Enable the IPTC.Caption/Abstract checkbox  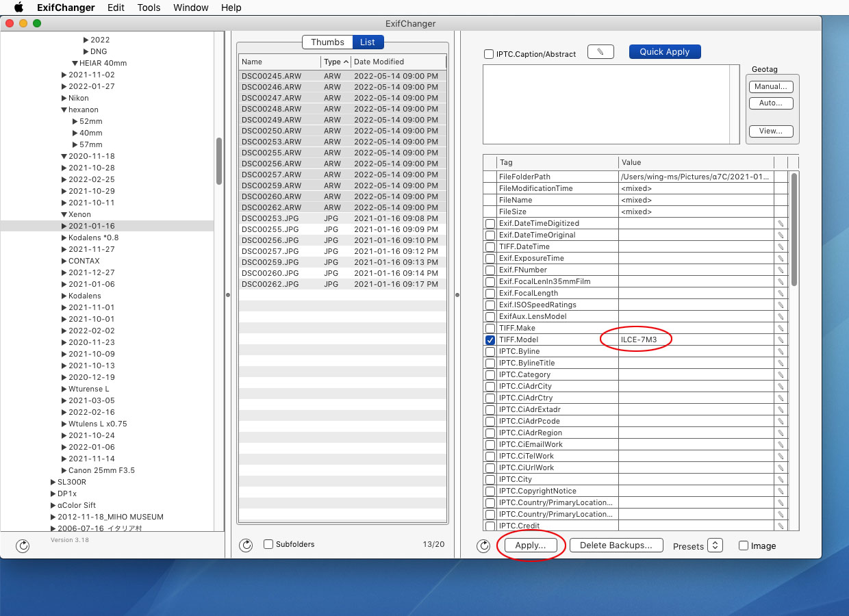(x=489, y=54)
